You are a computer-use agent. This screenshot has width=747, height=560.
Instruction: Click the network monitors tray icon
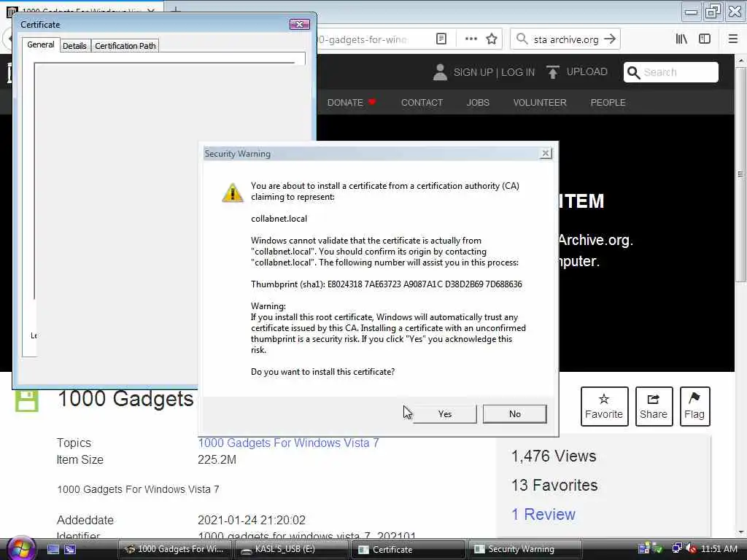point(676,548)
